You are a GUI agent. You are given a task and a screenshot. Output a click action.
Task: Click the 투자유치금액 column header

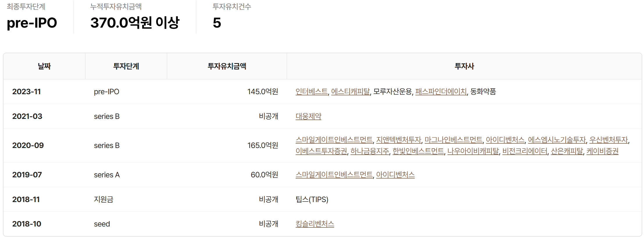[x=227, y=66]
